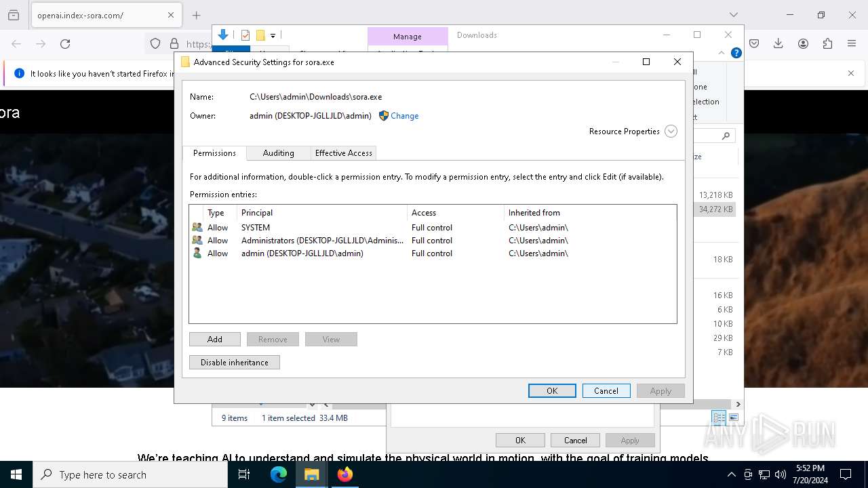This screenshot has height=488, width=868.
Task: Click the admin user principal icon
Action: 197,253
